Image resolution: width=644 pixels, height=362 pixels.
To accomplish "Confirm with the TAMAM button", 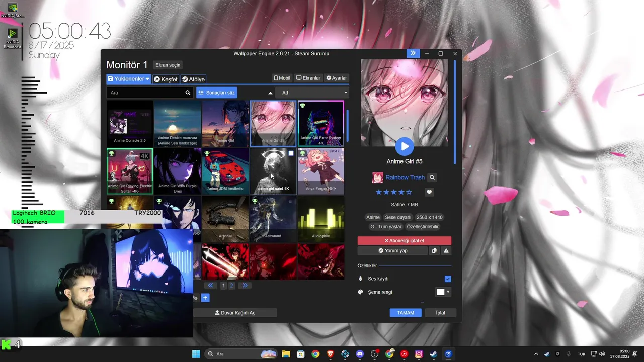I will tap(406, 313).
